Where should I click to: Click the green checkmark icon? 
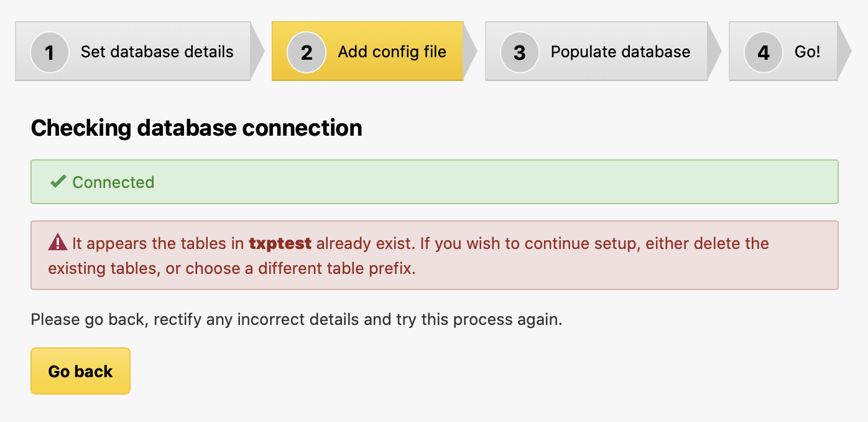pos(58,182)
